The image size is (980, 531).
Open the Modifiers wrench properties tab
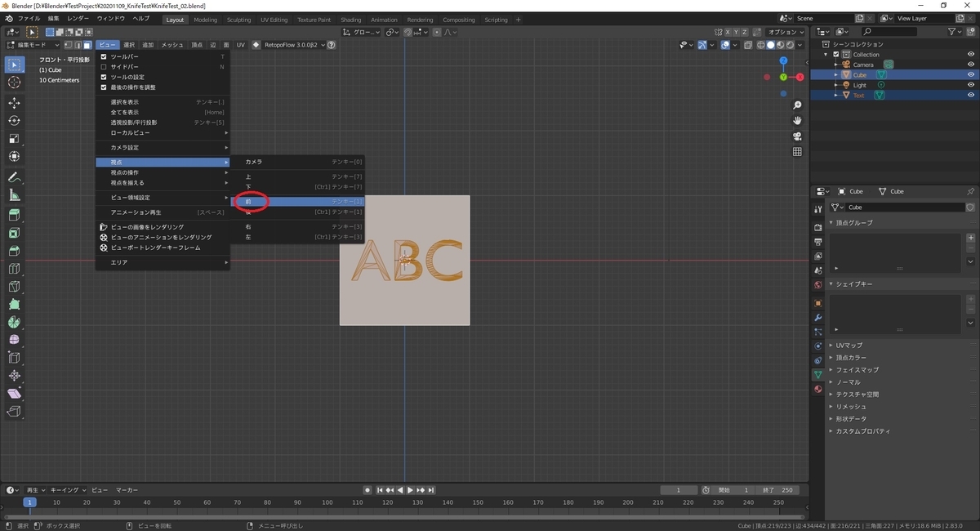pos(817,317)
